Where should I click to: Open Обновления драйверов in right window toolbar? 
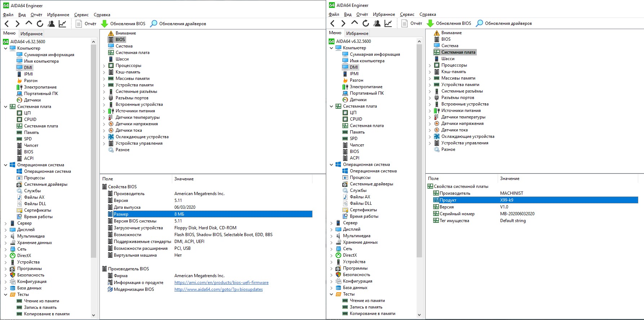pos(504,23)
